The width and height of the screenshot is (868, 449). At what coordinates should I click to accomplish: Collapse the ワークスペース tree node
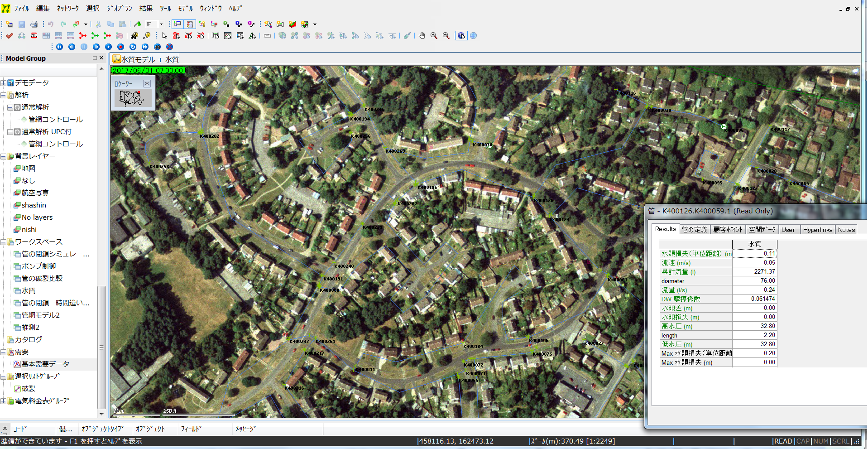click(3, 242)
